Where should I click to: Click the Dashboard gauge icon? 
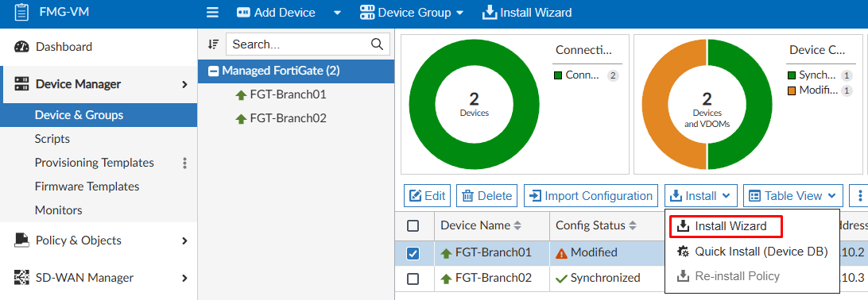(21, 46)
